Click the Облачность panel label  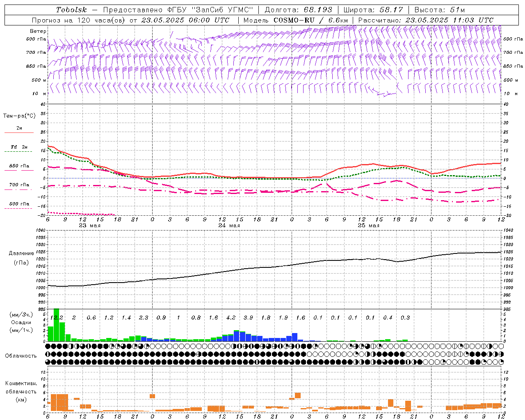(21, 356)
